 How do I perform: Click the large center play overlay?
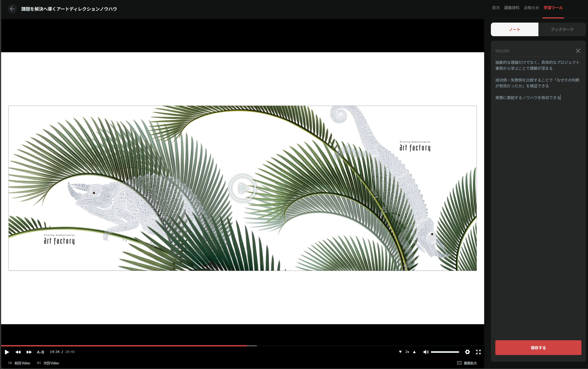pos(243,188)
